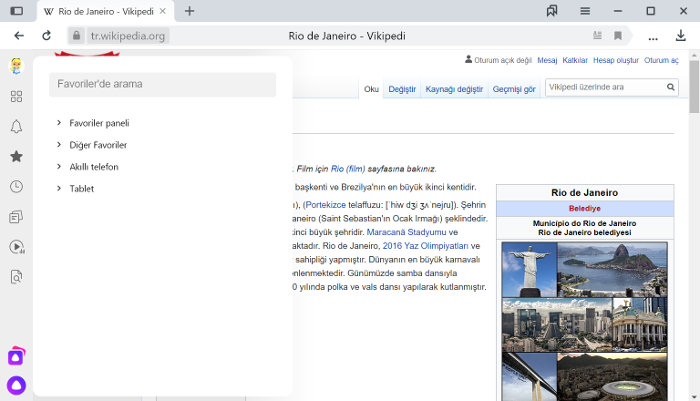The image size is (700, 401).
Task: Activate the round Alice voice assistant button
Action: (17, 385)
